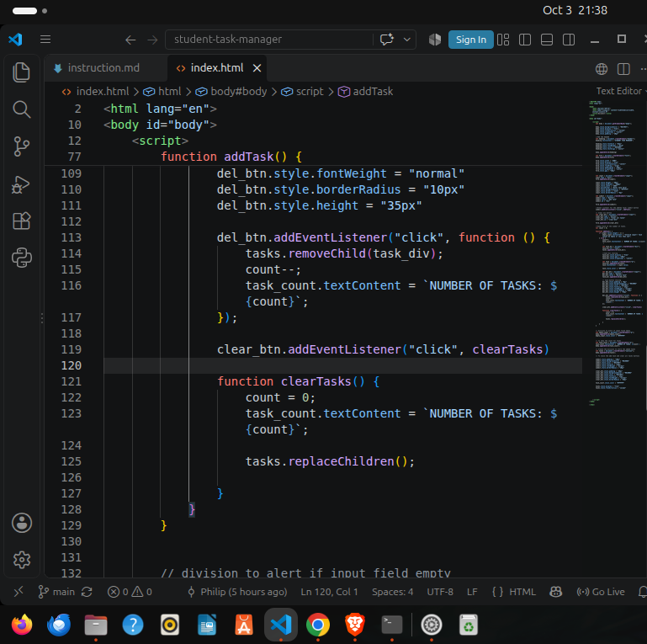
Task: Open the Text Editor dropdown
Action: 621,91
